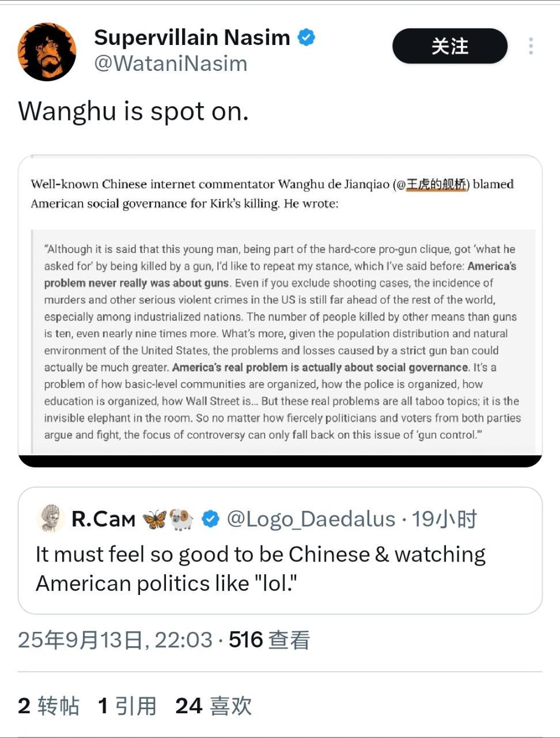The height and width of the screenshot is (738, 560).
Task: Open the quoted article screenshot image
Action: point(280,311)
